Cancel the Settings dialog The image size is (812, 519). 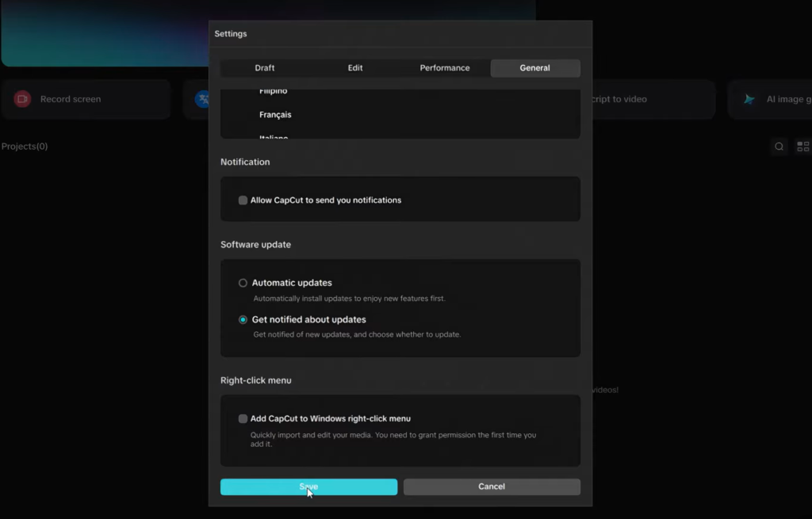point(492,487)
